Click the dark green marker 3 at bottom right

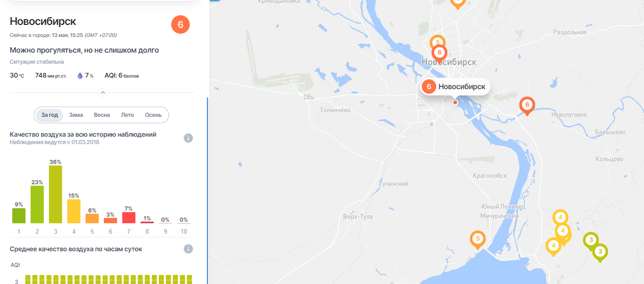click(x=600, y=253)
